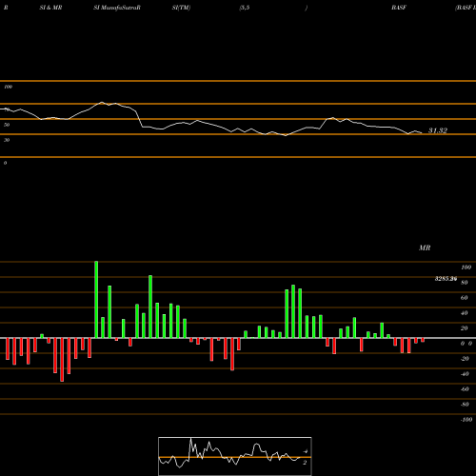Image resolution: width=476 pixels, height=476 pixels.
Task: Click the '-20' label on the MR axis
Action: coord(465,359)
